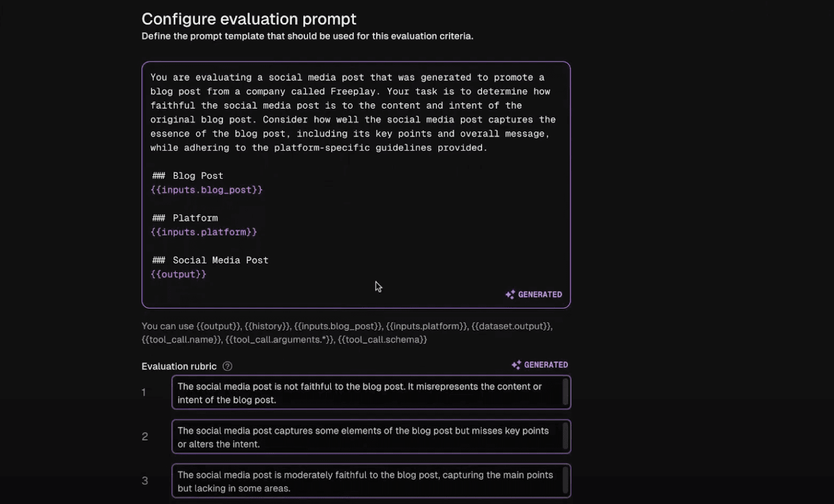
Task: Click the 'Evaluation rubric' label
Action: (x=179, y=366)
